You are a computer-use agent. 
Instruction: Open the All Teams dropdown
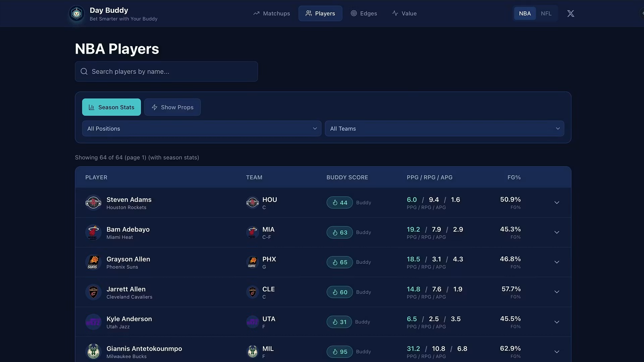click(x=444, y=129)
